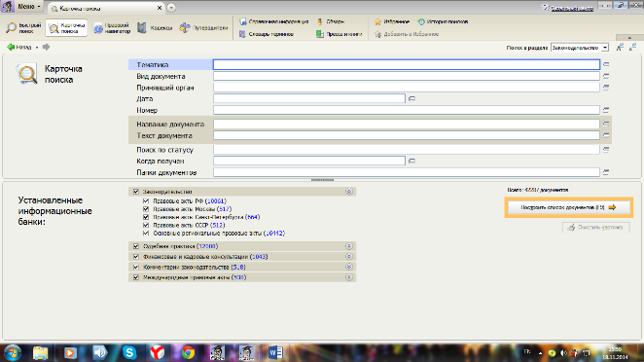Collapse the Законодательство section
Viewport: 644px width, 362px height.
pos(348,192)
